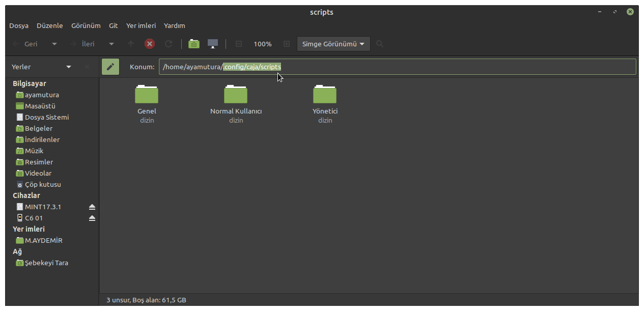Open the Simge Görünümü view dropdown
644x311 pixels.
click(x=334, y=44)
